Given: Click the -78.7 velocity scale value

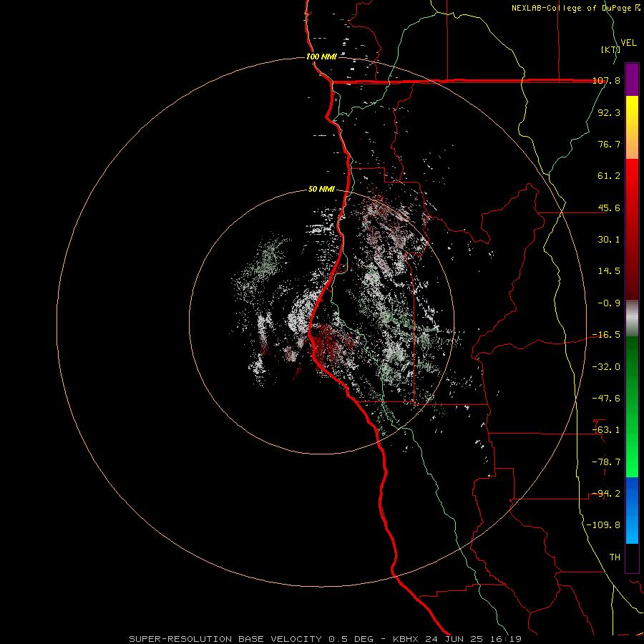Looking at the screenshot, I should click(x=606, y=462).
